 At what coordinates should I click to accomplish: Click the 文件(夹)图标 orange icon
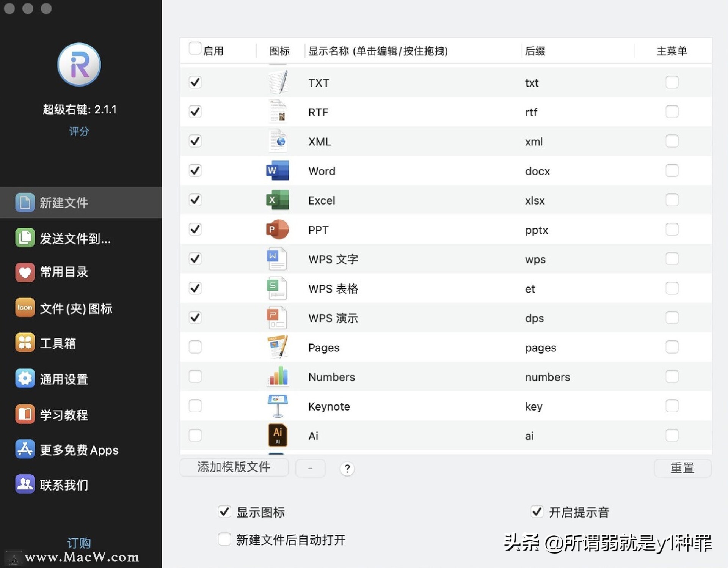point(25,308)
